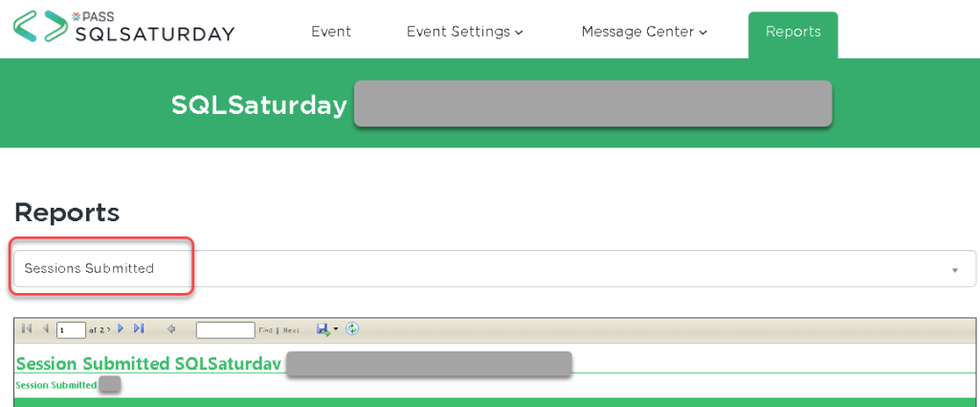Jump to last report page
The width and height of the screenshot is (980, 407).
139,329
